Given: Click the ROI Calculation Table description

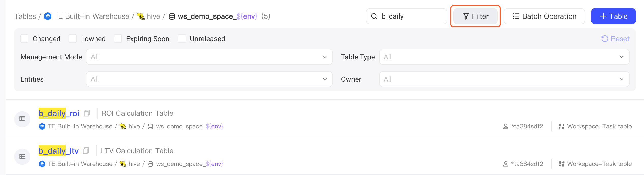Looking at the screenshot, I should (137, 113).
